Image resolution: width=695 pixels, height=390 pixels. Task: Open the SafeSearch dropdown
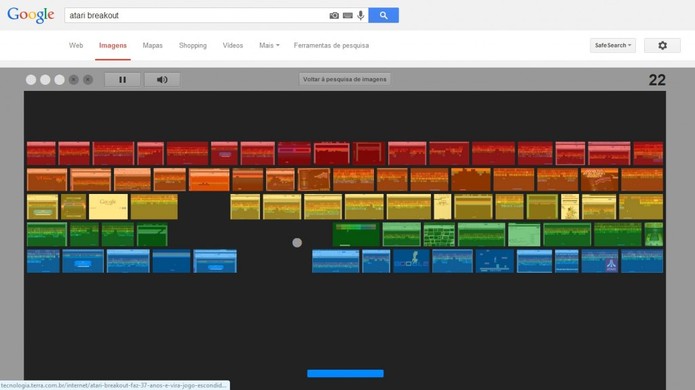(613, 45)
